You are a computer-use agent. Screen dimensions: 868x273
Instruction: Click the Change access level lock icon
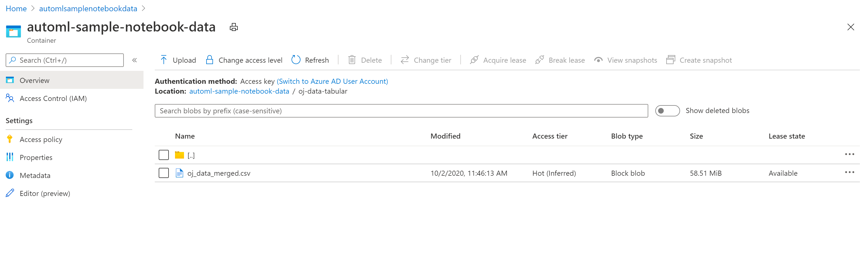(x=210, y=60)
